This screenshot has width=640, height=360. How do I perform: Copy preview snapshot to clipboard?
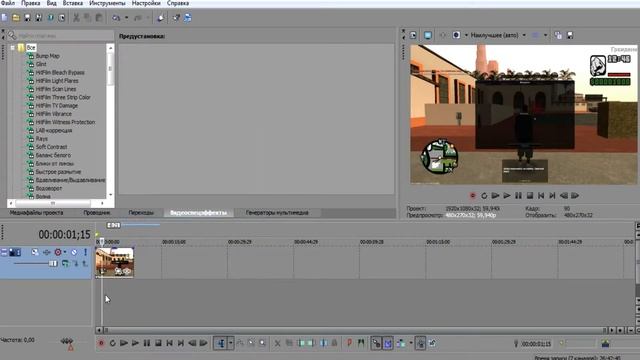[x=558, y=36]
